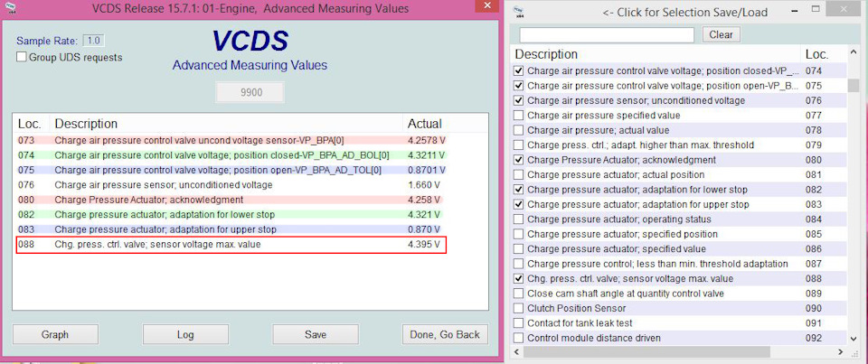Toggle Group UDS requests checkbox

point(22,57)
